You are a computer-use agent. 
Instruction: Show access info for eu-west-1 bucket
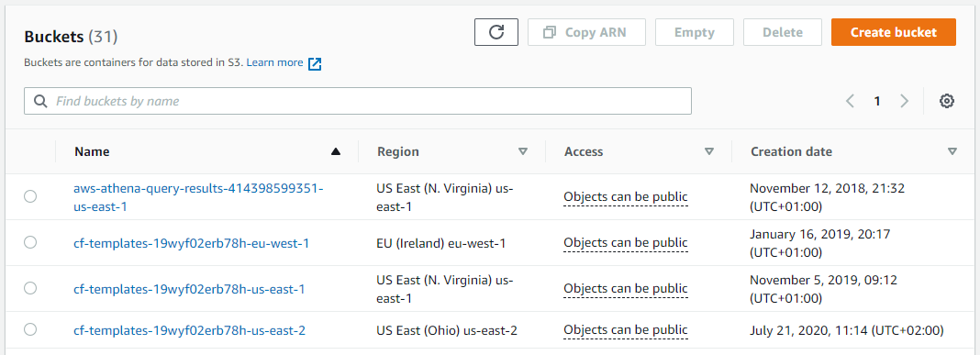click(626, 242)
